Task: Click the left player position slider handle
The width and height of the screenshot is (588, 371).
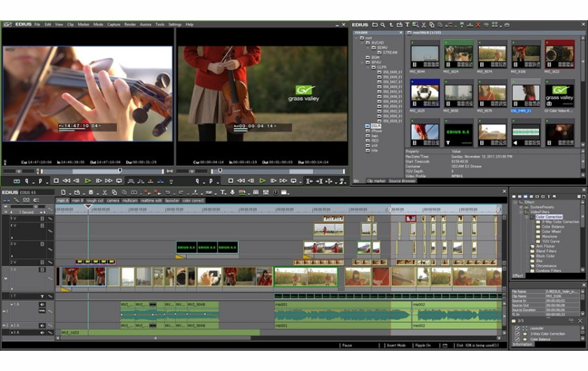Action: (120, 171)
